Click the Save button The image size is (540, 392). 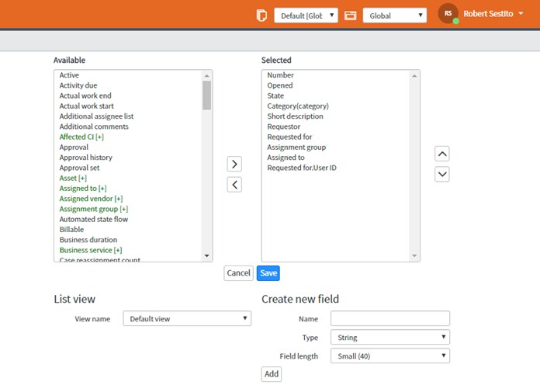click(268, 273)
